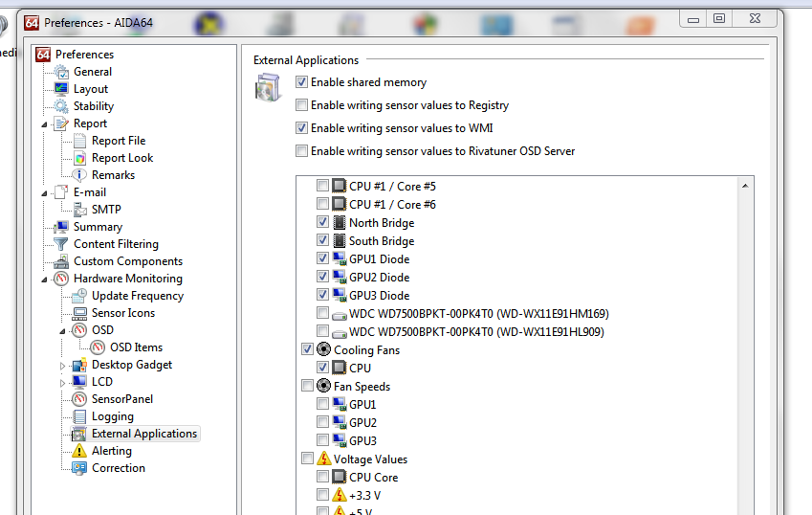Click the Stability gear icon

tap(62, 106)
